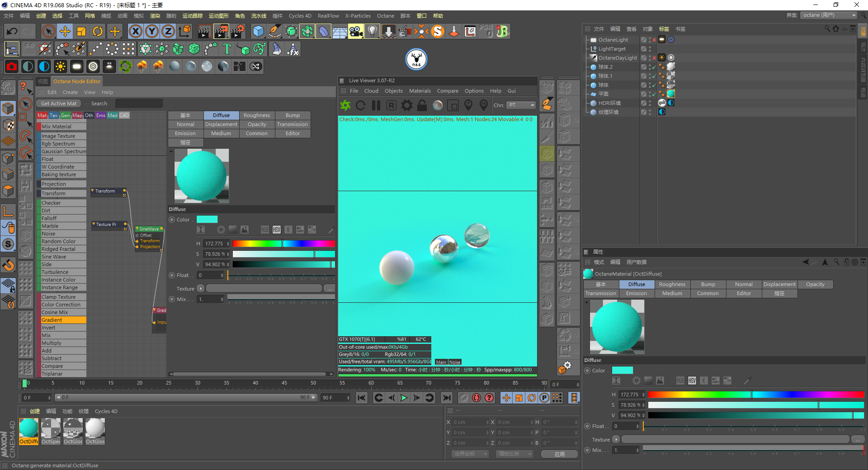The width and height of the screenshot is (868, 470).
Task: Select the Move tool in the toolbar
Action: (65, 31)
